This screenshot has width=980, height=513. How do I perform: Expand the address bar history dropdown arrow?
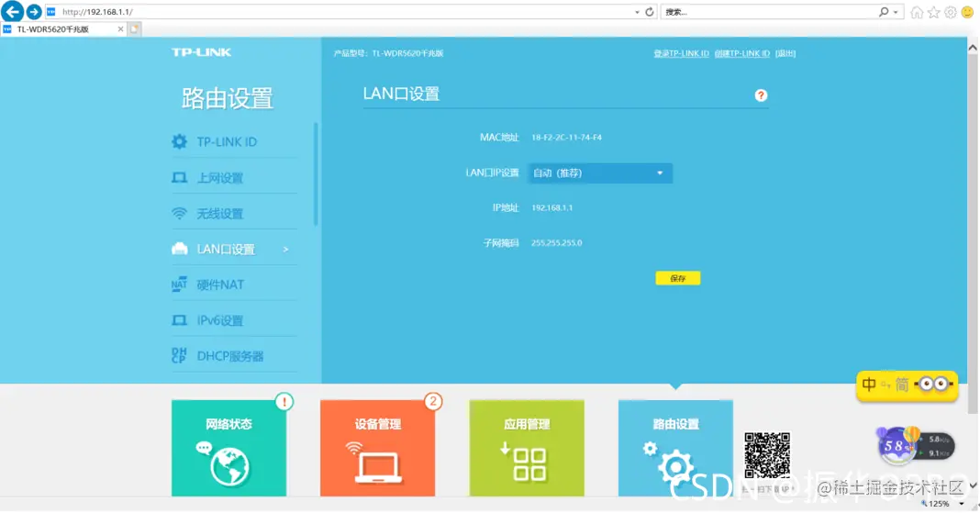pos(637,12)
